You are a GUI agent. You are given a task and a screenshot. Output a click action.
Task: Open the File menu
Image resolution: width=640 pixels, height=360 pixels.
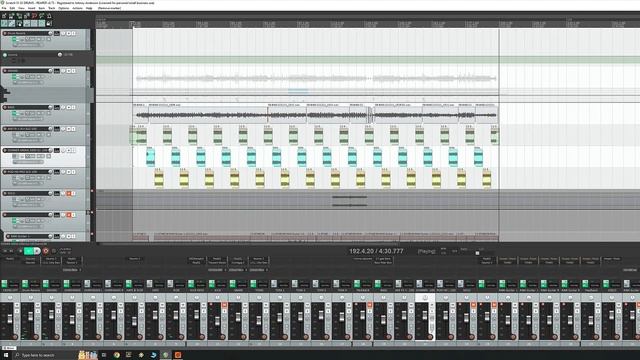(4, 8)
